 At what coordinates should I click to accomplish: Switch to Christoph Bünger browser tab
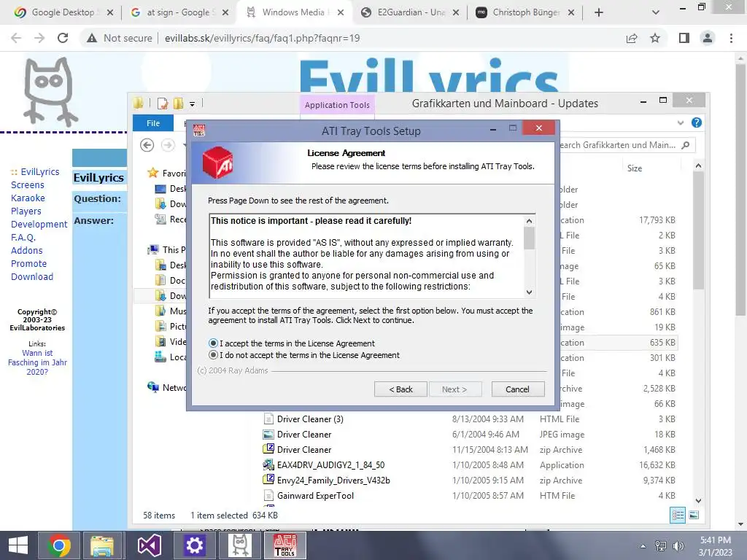526,12
